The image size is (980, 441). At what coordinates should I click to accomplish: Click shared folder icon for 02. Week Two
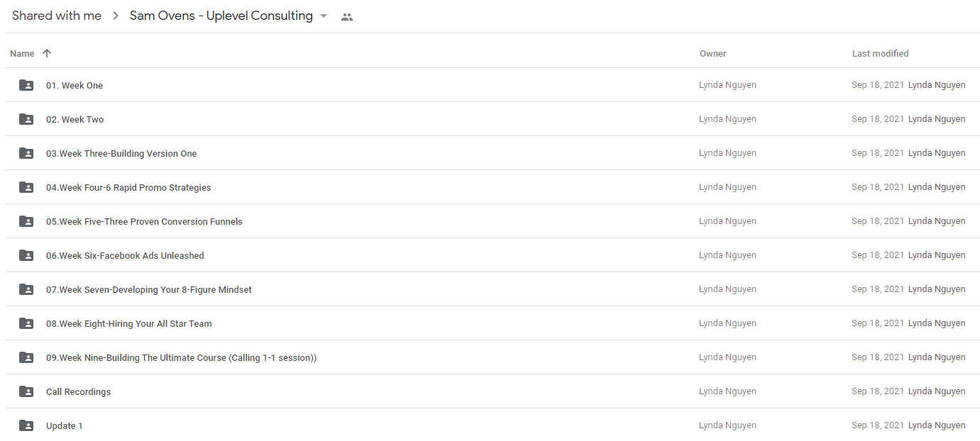coord(26,119)
